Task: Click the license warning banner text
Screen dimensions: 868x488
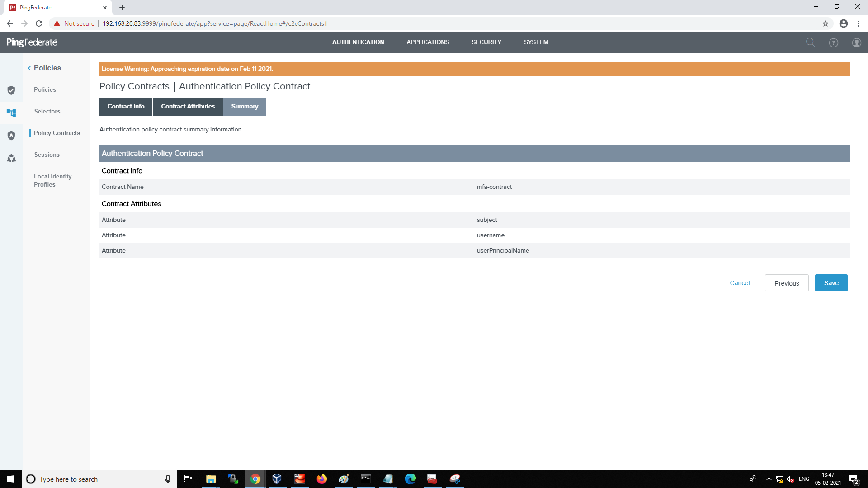Action: [x=187, y=69]
